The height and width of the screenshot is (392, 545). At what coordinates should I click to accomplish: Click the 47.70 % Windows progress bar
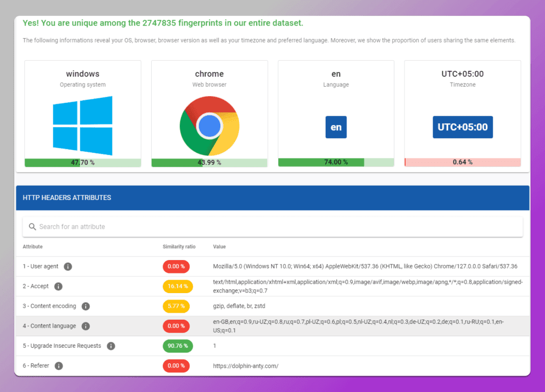[x=82, y=163]
